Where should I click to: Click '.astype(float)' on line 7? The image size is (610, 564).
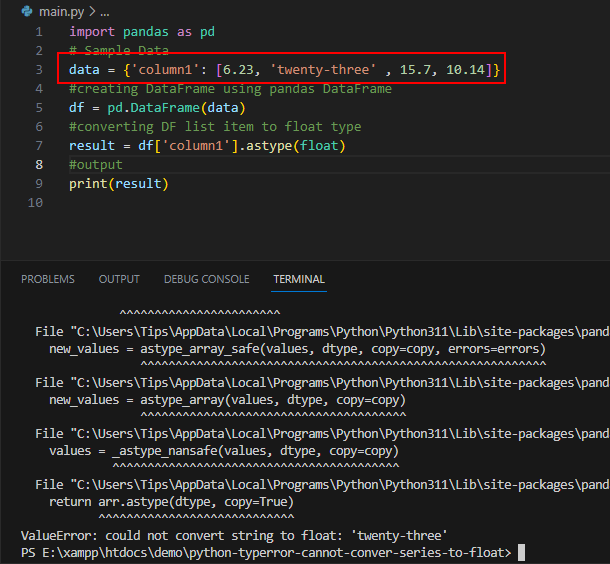click(292, 146)
